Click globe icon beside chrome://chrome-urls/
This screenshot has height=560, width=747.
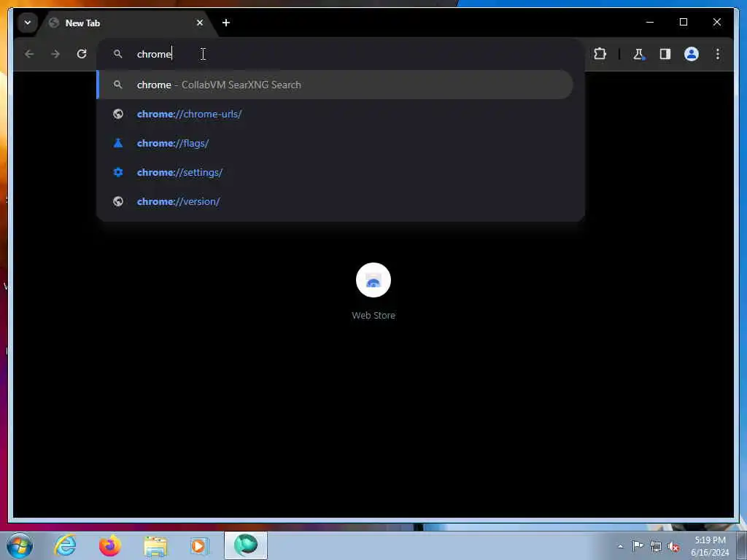[x=118, y=114]
